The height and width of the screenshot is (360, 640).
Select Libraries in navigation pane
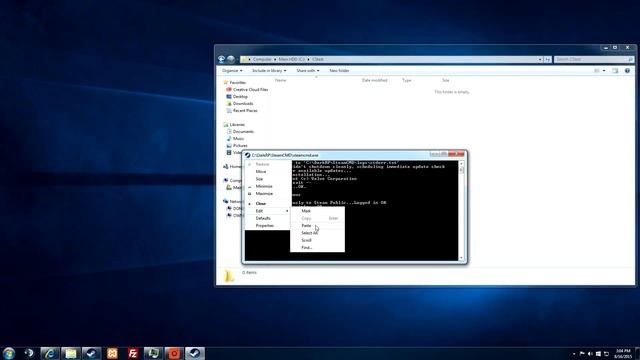coord(237,124)
